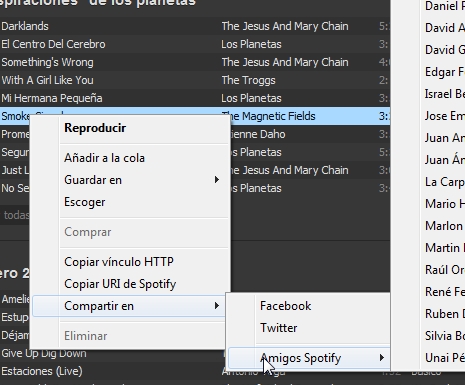The width and height of the screenshot is (465, 385).
Task: Pick friend Silvia in the friends list
Action: click(445, 336)
